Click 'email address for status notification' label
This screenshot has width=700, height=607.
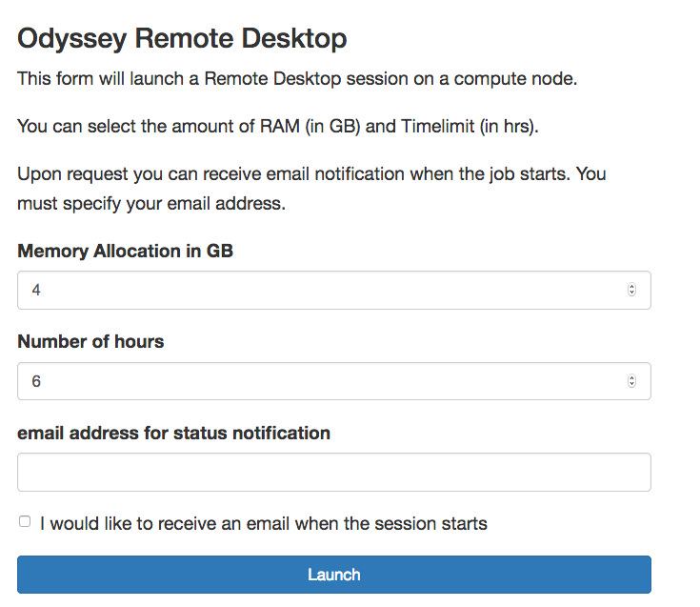click(173, 434)
